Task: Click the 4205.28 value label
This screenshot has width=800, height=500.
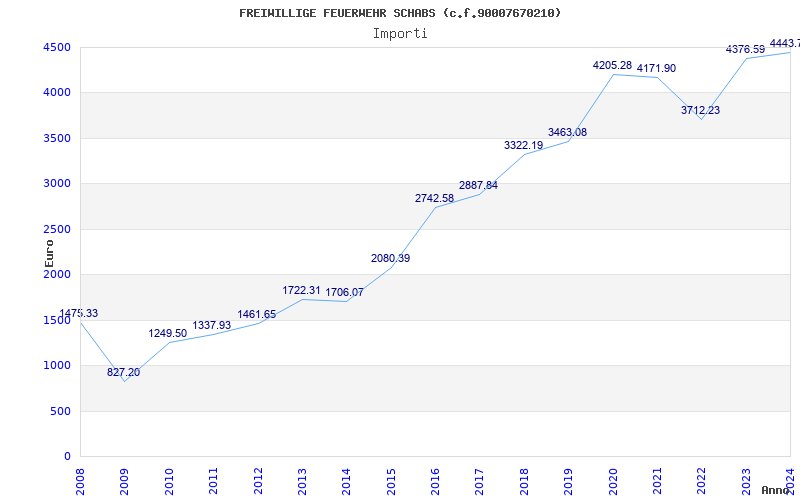Action: point(612,66)
